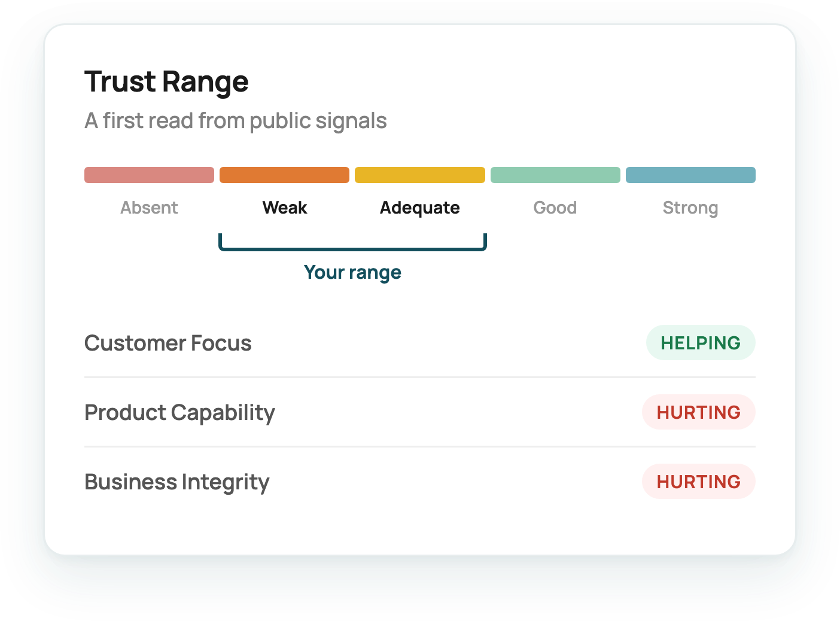Open the Customer Focus row
This screenshot has height=621, width=840.
pyautogui.click(x=420, y=343)
